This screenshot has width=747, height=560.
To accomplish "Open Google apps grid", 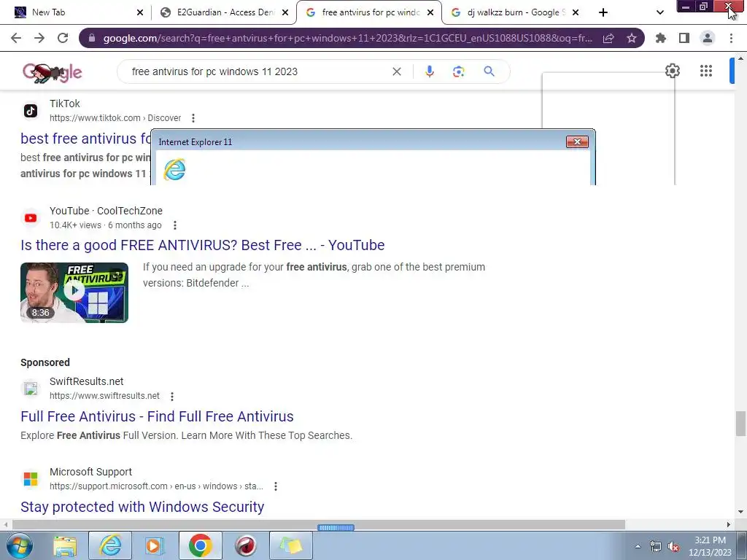I will (706, 71).
